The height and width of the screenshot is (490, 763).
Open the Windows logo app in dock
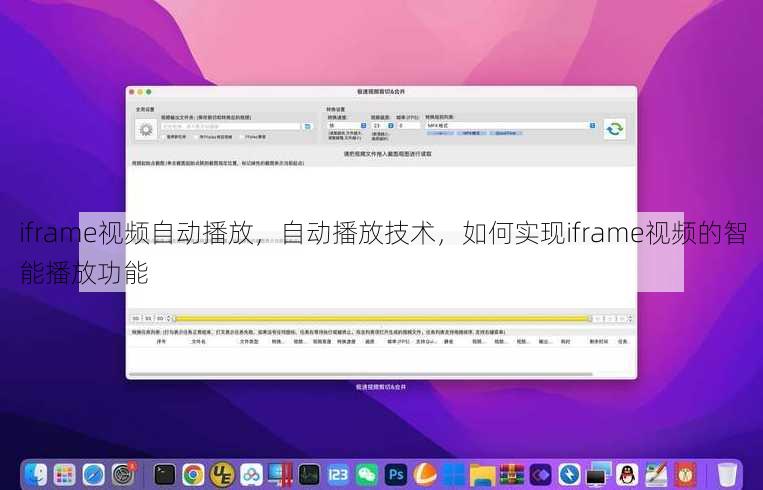pyautogui.click(x=454, y=474)
